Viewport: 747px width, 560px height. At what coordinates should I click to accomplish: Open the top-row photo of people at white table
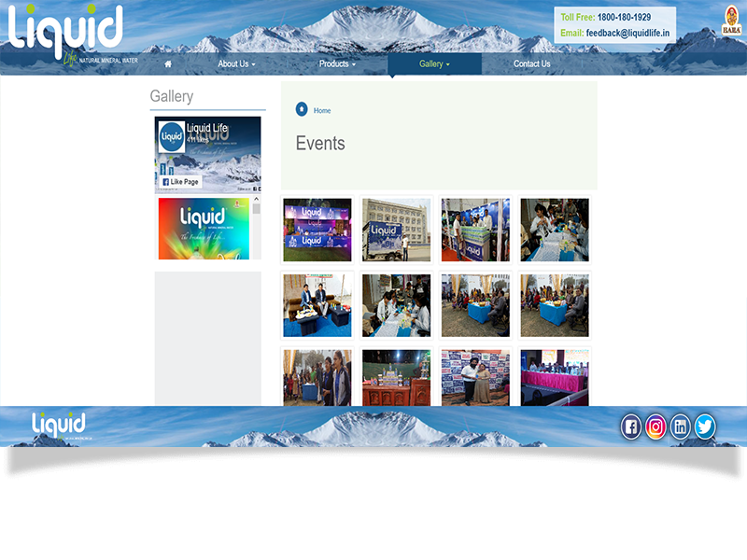(x=555, y=230)
